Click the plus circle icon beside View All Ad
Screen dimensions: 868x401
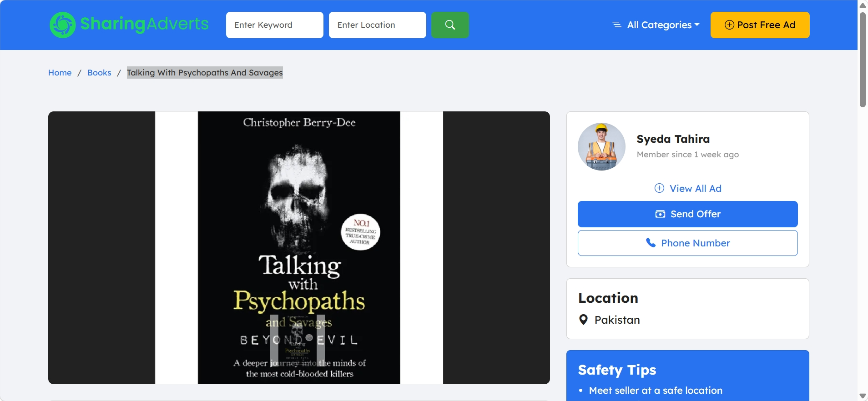(x=659, y=188)
